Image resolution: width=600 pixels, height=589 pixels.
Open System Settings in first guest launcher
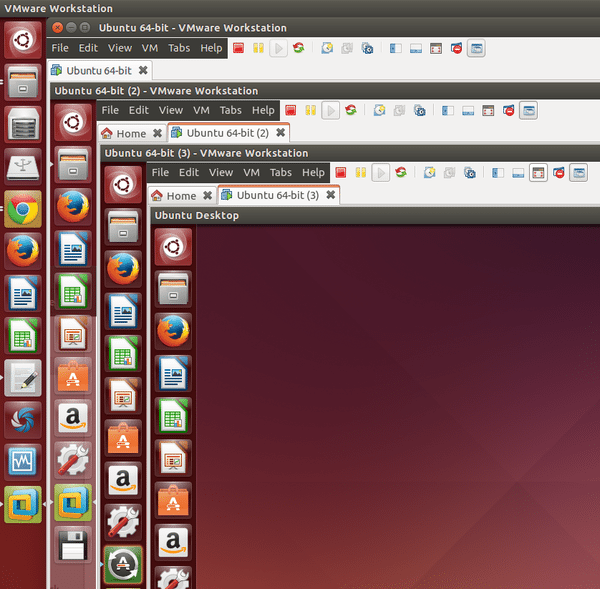click(73, 460)
